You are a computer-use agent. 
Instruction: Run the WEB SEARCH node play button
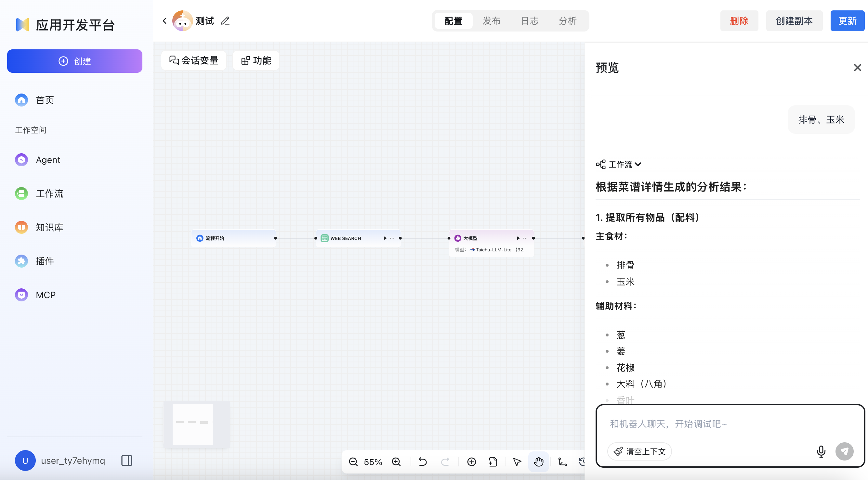pyautogui.click(x=385, y=238)
